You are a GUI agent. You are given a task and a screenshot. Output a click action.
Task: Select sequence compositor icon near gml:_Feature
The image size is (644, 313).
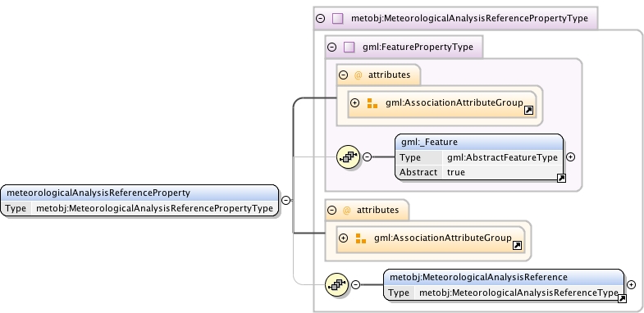click(x=348, y=156)
